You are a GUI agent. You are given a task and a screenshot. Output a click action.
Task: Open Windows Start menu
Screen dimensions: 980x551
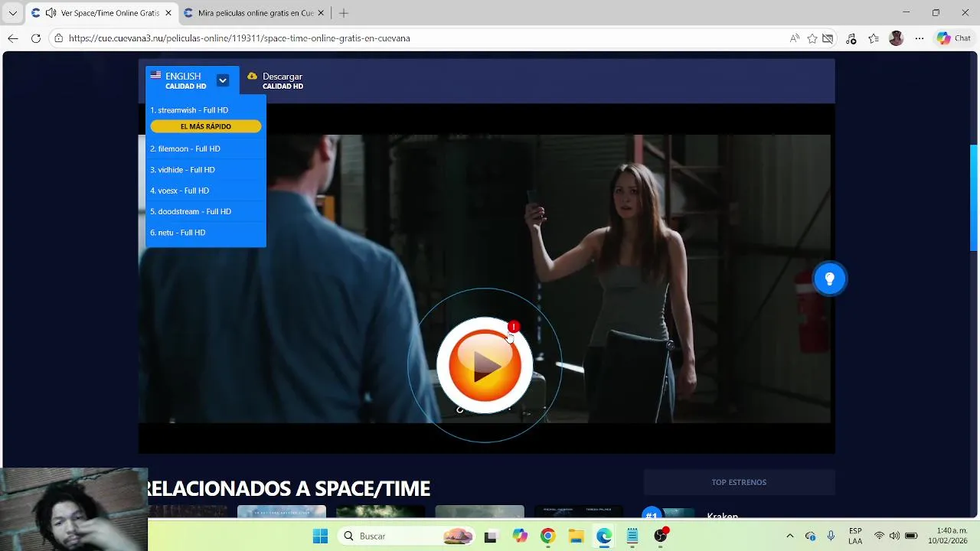coord(320,536)
